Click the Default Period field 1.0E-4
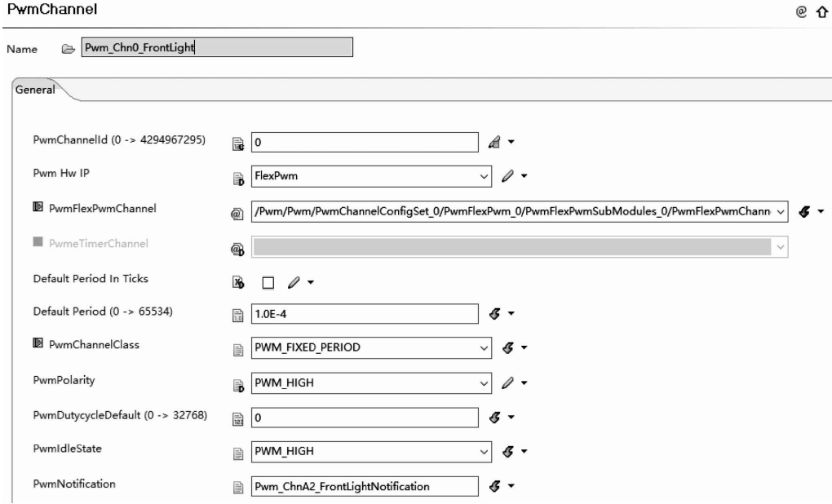The image size is (832, 504). pyautogui.click(x=365, y=313)
